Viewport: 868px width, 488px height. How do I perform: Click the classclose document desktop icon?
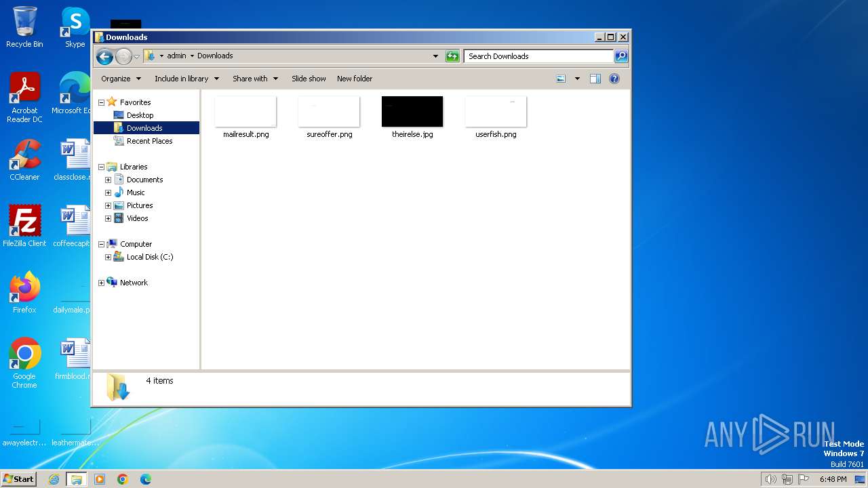coord(73,160)
